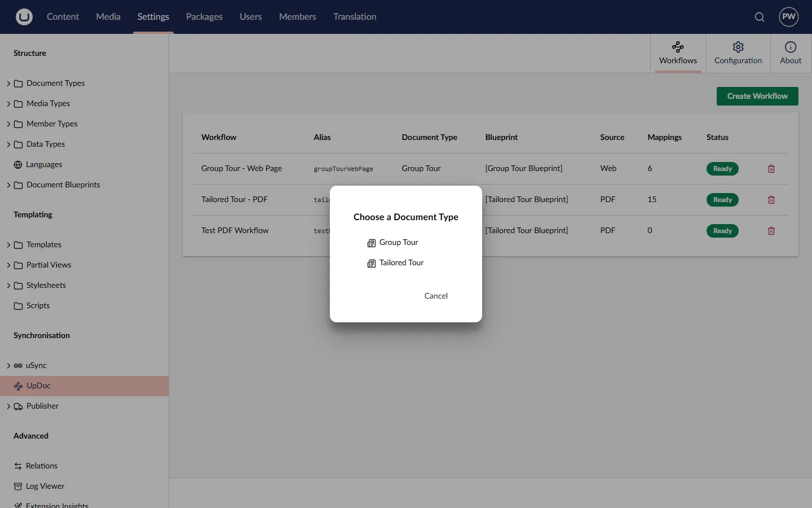Open the Packages section
The width and height of the screenshot is (812, 508).
pos(204,17)
